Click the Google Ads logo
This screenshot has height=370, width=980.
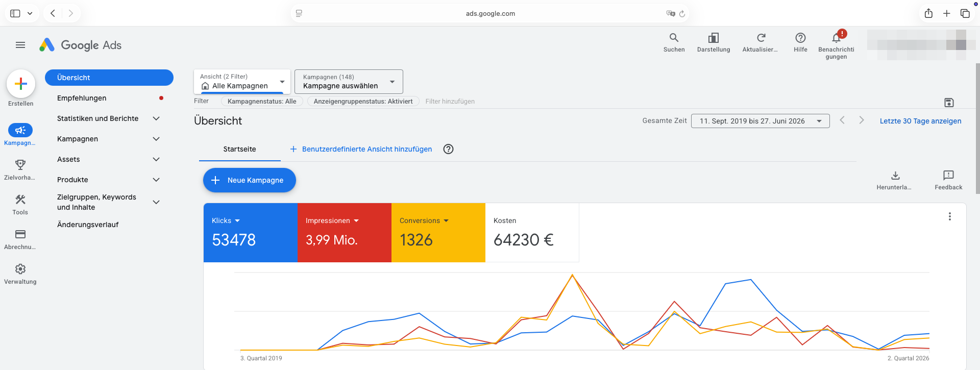(x=81, y=45)
